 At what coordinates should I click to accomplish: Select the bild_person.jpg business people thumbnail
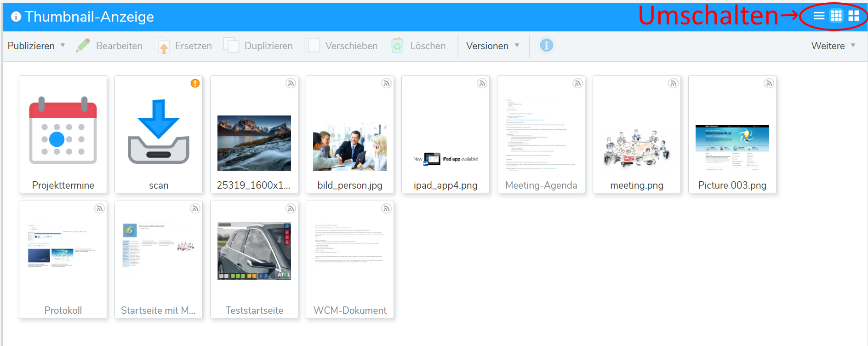pos(350,147)
